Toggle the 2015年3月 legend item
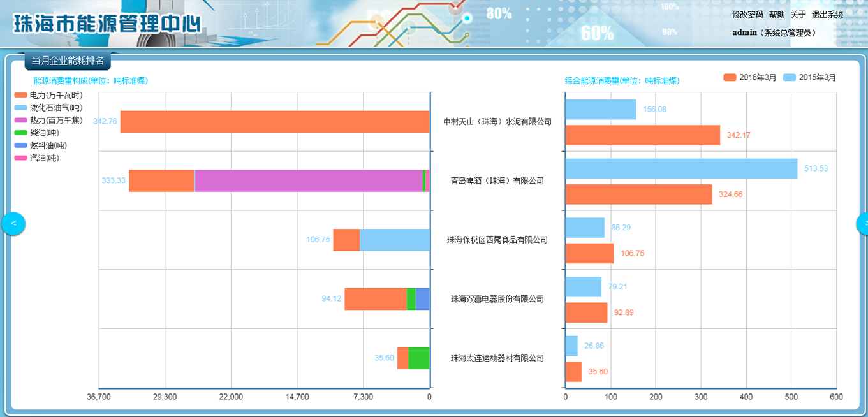 809,78
